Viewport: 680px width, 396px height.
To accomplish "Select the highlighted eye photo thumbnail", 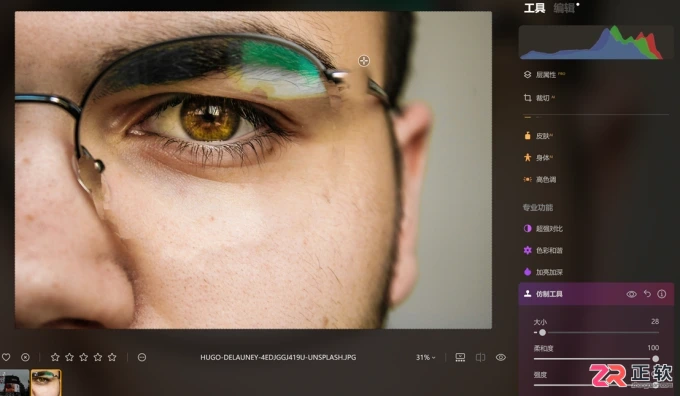I will coord(46,383).
